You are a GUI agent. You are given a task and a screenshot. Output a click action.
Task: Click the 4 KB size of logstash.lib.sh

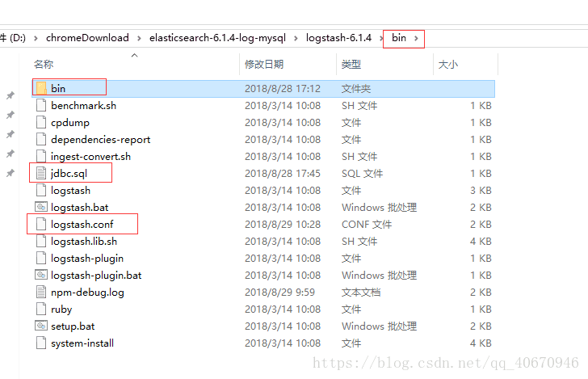(481, 242)
